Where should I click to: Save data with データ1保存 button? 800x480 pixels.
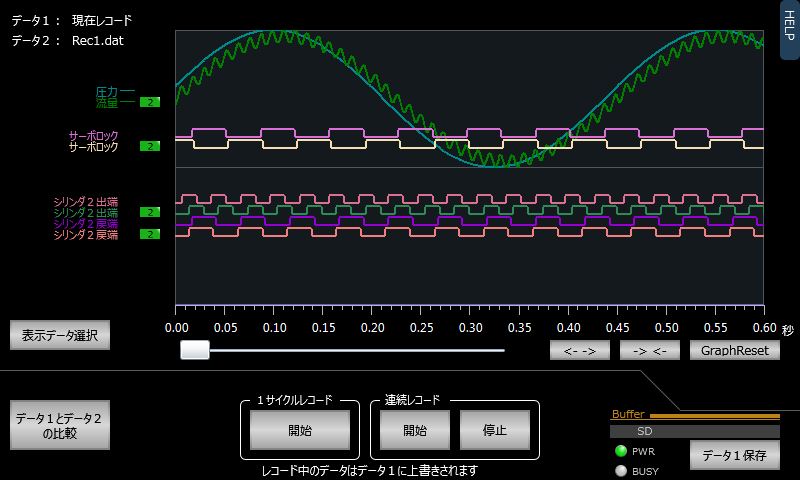[734, 455]
